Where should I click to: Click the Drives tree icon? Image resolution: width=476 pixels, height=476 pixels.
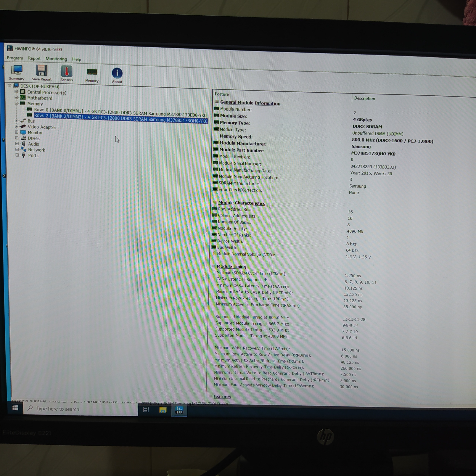[x=23, y=138]
